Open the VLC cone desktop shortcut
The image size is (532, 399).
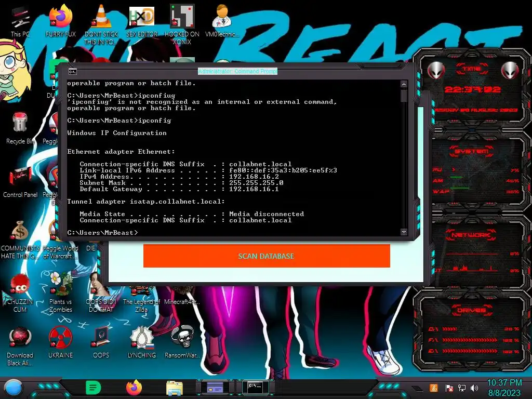click(101, 24)
